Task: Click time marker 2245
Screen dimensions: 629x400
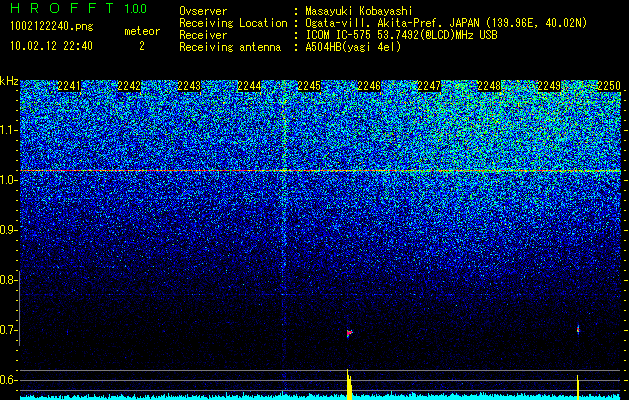Action: [309, 86]
